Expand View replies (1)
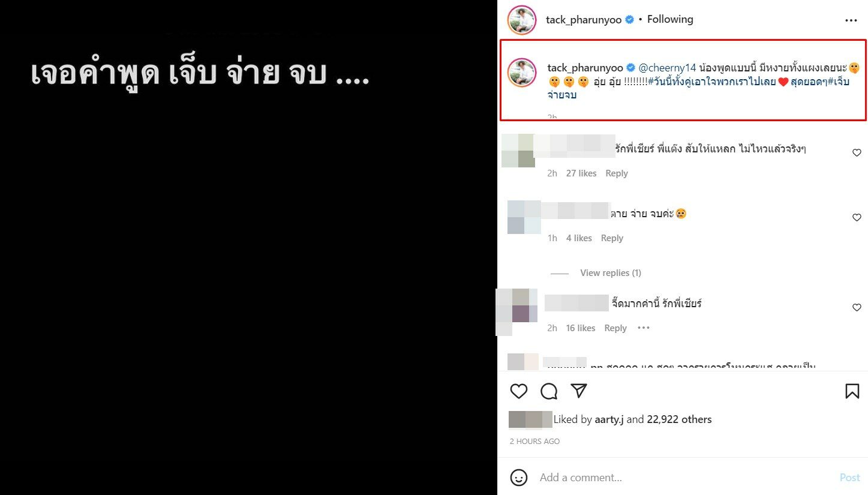The width and height of the screenshot is (868, 495). (611, 273)
